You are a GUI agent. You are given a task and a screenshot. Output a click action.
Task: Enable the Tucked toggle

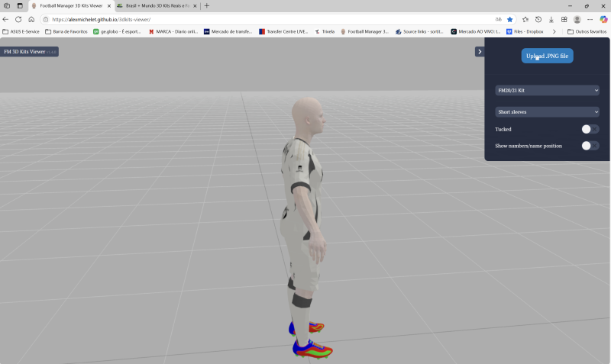point(590,130)
